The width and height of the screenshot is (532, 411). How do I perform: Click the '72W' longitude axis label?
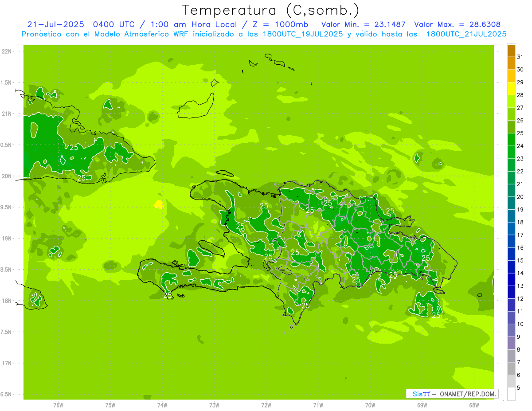point(266,405)
